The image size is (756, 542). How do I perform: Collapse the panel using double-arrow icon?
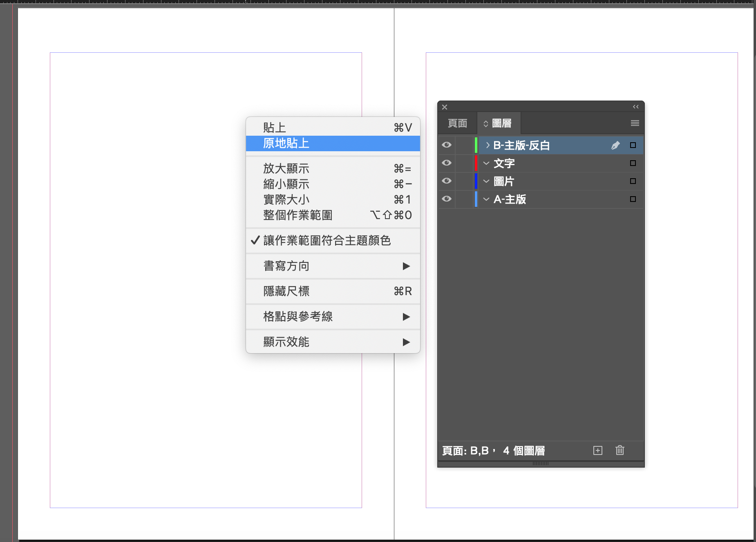pos(635,107)
